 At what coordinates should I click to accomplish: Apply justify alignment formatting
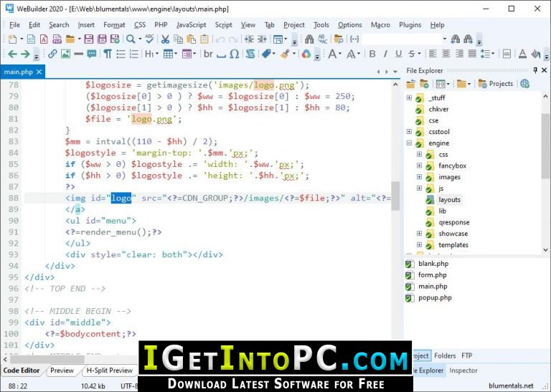click(x=472, y=54)
